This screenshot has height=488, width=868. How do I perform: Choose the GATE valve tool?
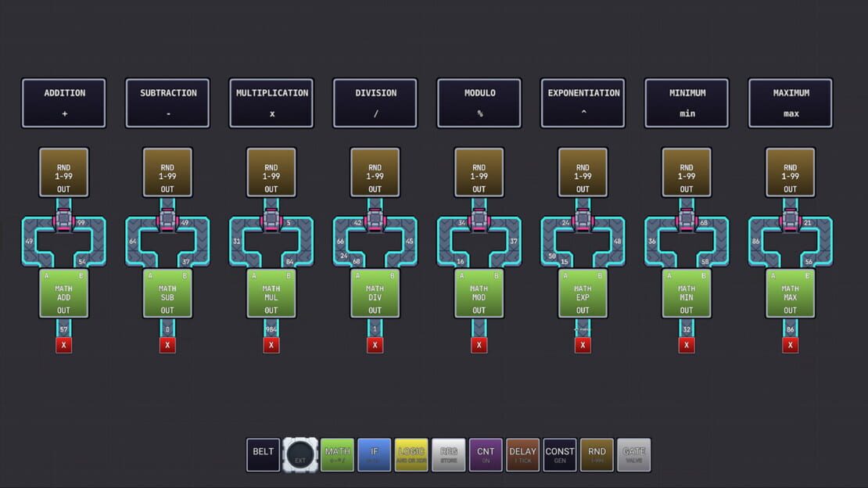click(x=634, y=455)
